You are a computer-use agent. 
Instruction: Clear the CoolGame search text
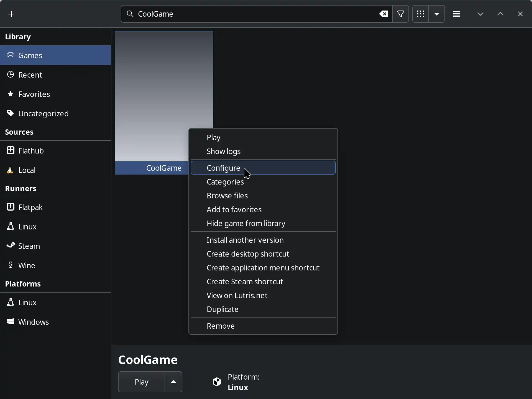383,14
